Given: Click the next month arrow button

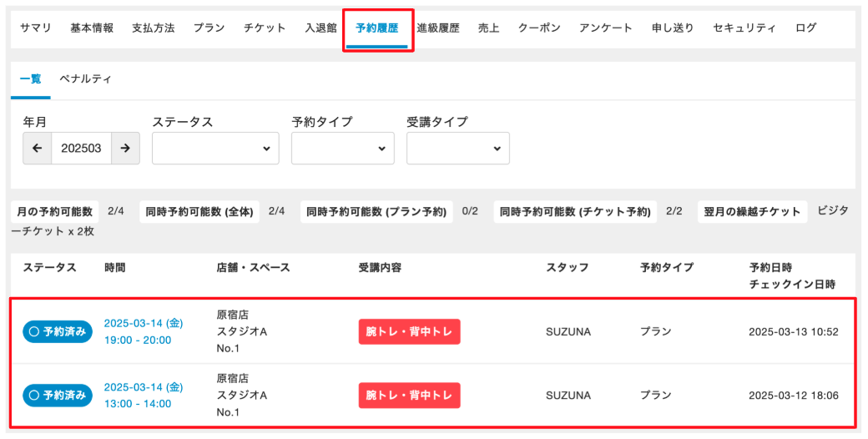Looking at the screenshot, I should pyautogui.click(x=125, y=149).
